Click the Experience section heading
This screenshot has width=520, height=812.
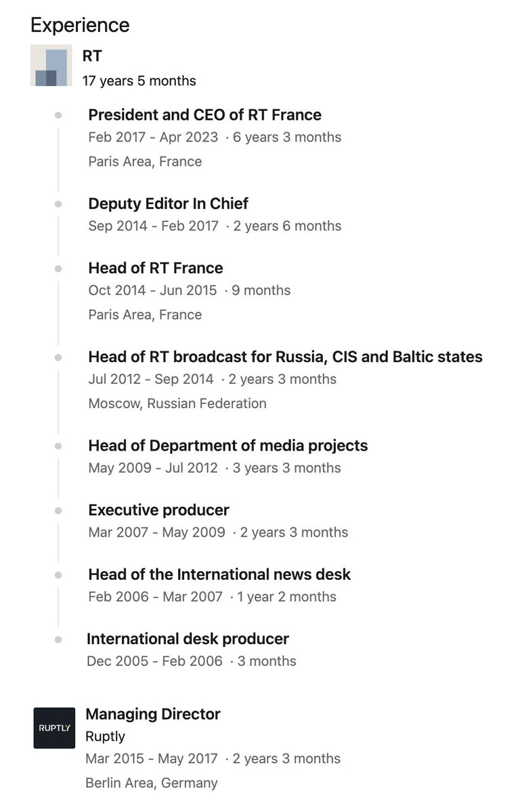80,25
